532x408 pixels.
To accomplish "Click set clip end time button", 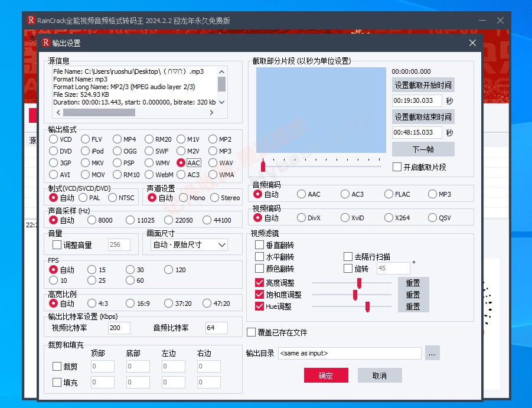I will point(423,117).
